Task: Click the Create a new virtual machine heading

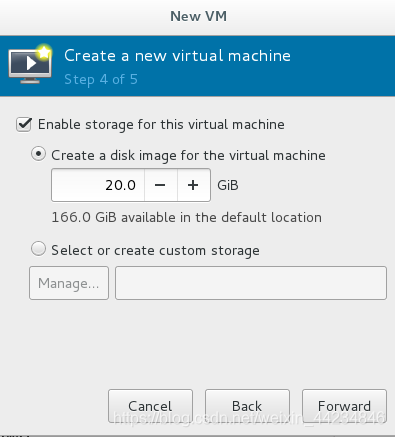Action: coord(177,56)
